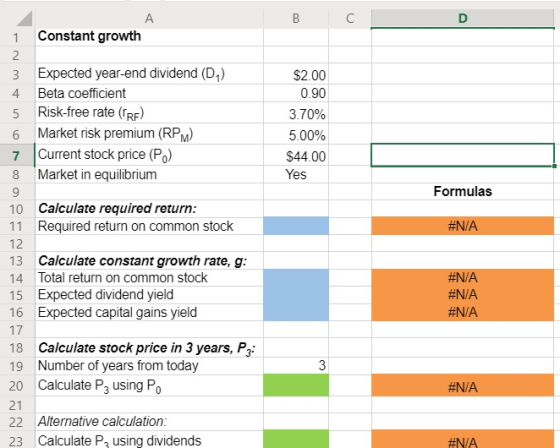Screen dimensions: 560x448
Task: Select the $2.00 dividend value cell
Action: click(296, 75)
